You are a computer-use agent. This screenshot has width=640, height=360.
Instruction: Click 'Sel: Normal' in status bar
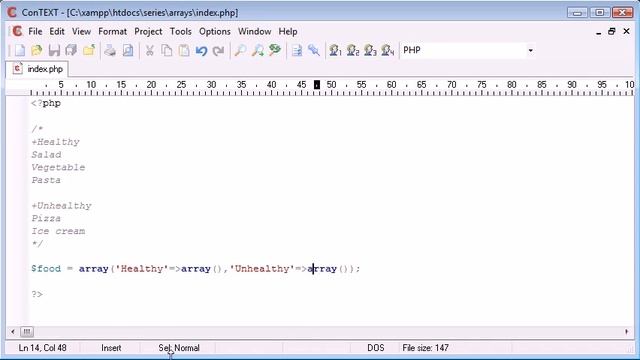click(179, 348)
